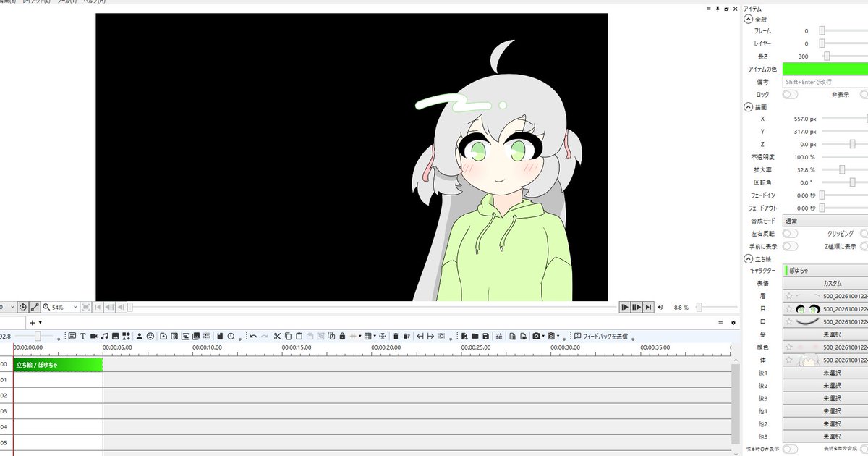Star the 口 mouth part
Image resolution: width=868 pixels, height=456 pixels.
(789, 321)
